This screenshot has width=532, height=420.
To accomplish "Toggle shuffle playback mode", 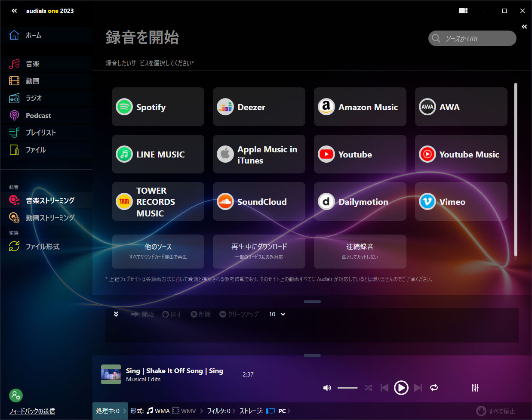I will pyautogui.click(x=368, y=388).
